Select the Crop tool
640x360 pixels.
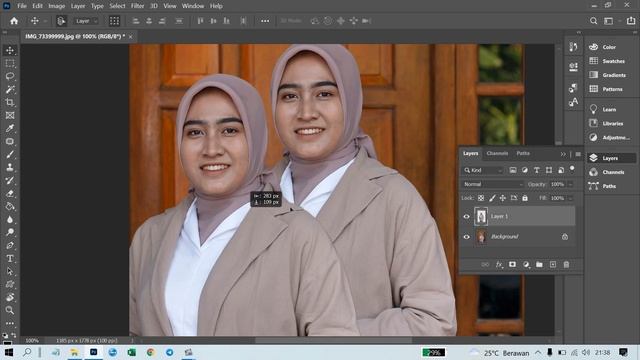coord(10,102)
